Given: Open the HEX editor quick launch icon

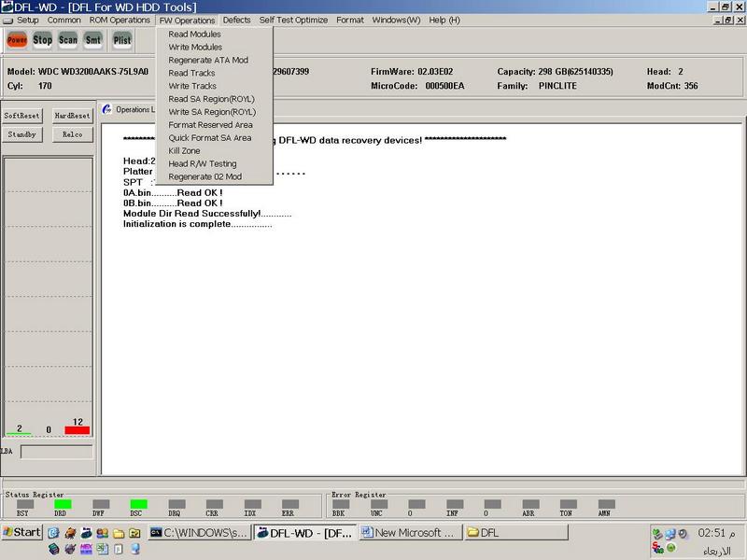Looking at the screenshot, I should tap(86, 549).
